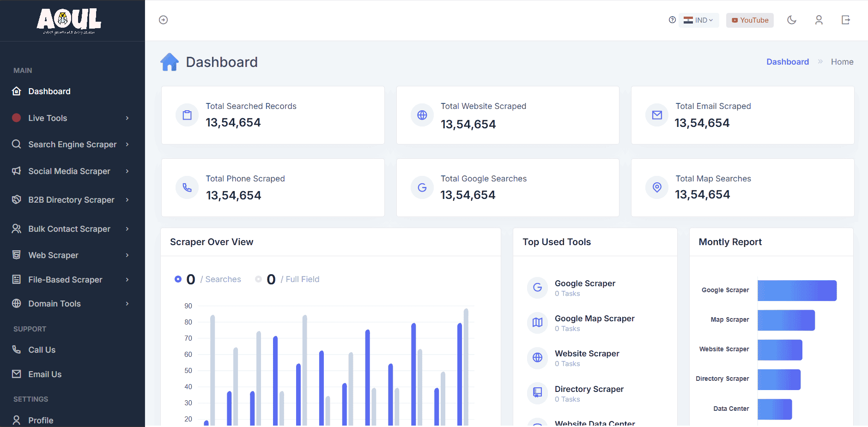868x427 pixels.
Task: Click the Home breadcrumb link
Action: click(842, 61)
